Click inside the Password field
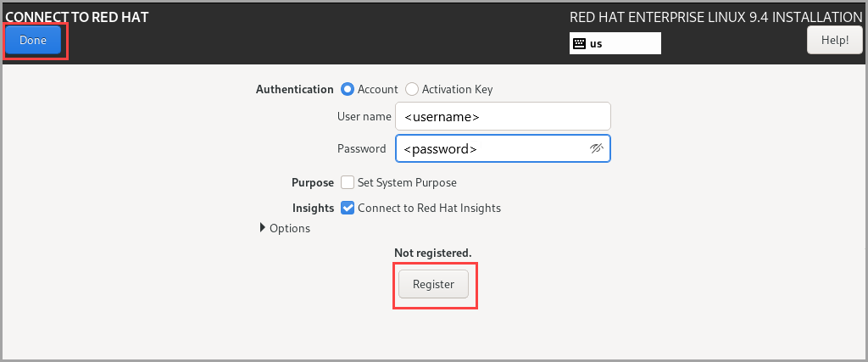This screenshot has width=868, height=362. tap(504, 148)
